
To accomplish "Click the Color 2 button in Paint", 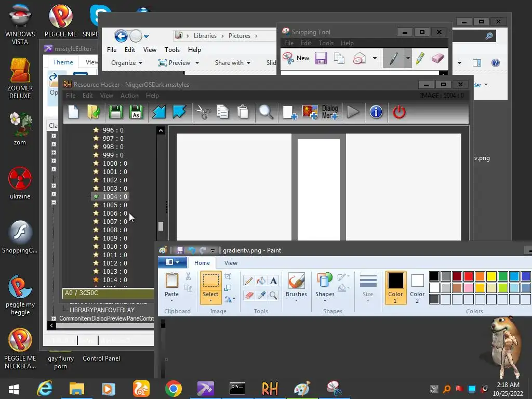I will coord(417,288).
